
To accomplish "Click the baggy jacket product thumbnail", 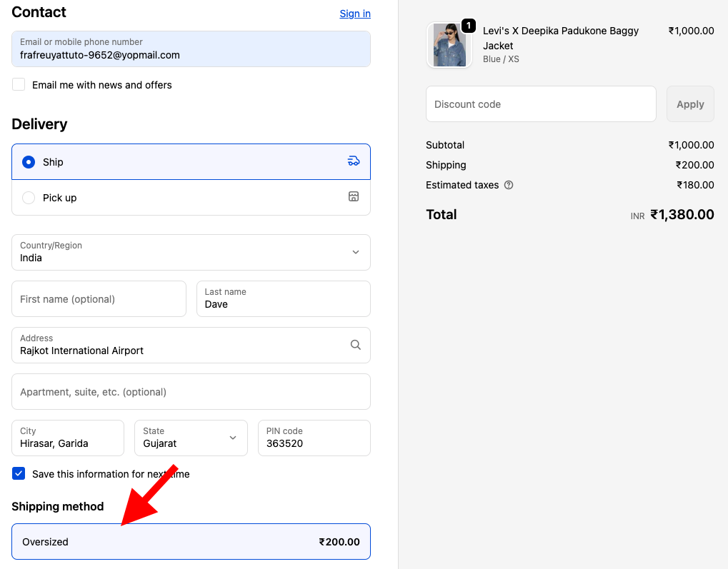I will pos(449,45).
